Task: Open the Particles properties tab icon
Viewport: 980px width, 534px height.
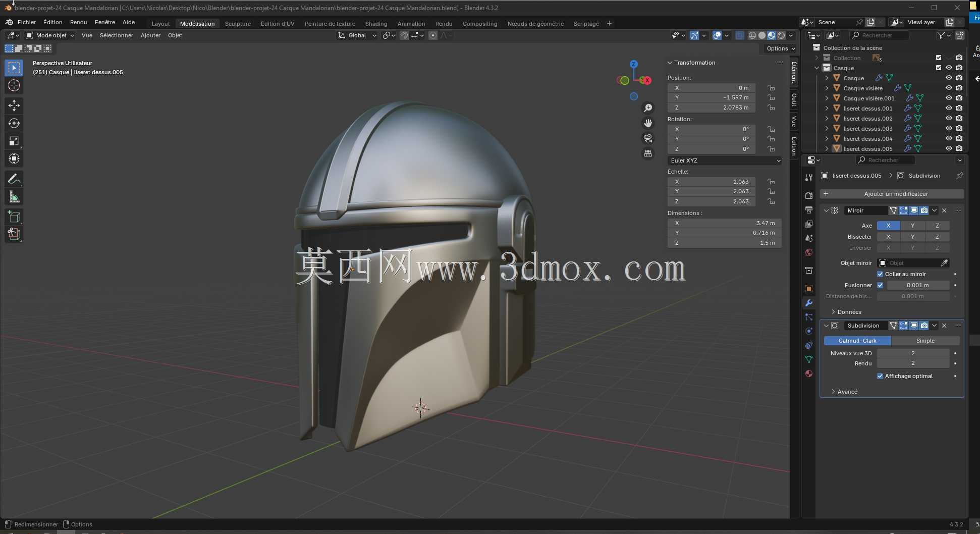Action: click(809, 317)
